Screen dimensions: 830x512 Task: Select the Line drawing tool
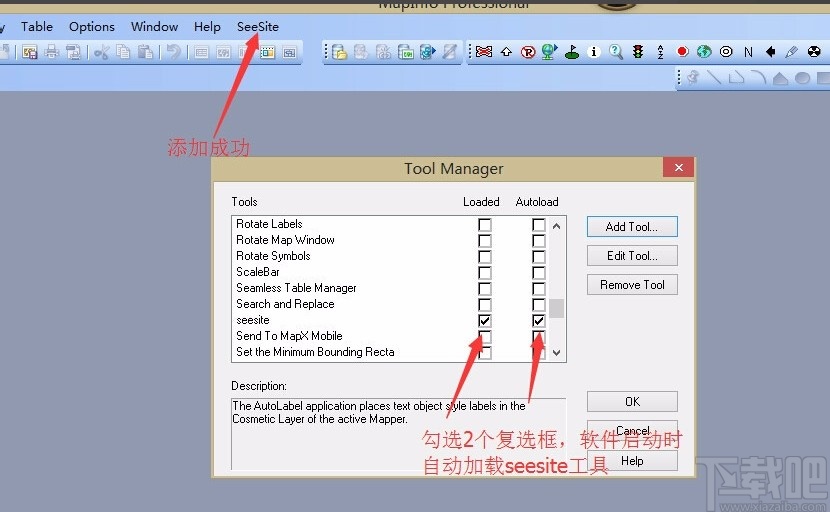[x=714, y=78]
